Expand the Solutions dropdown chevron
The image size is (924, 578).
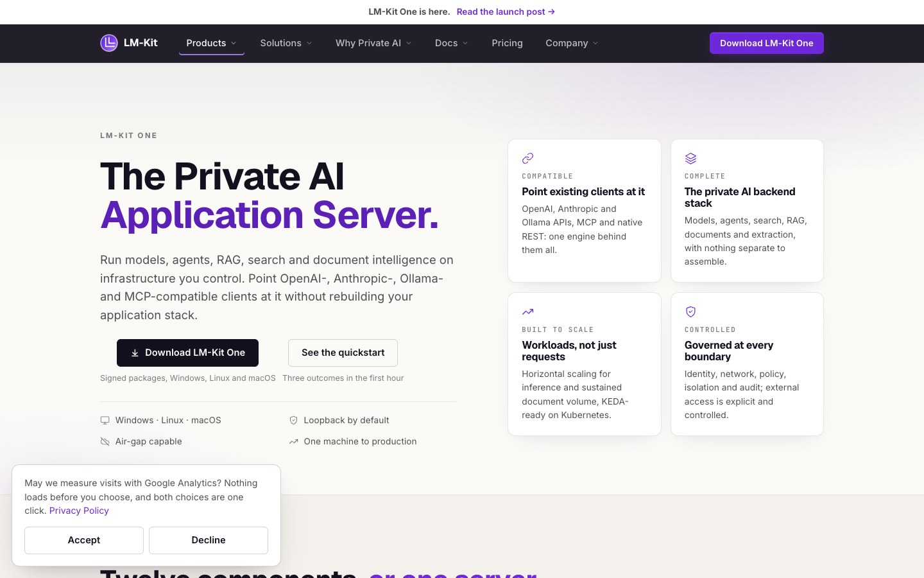tap(309, 43)
